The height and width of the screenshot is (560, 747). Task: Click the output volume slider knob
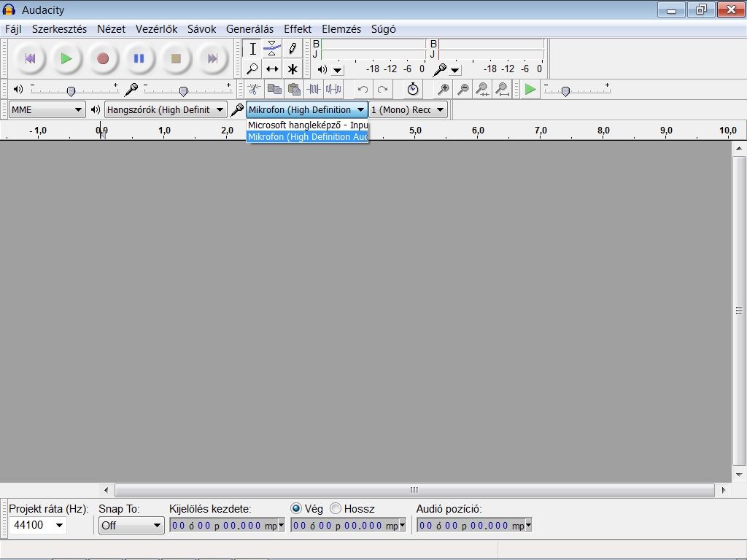pos(71,91)
